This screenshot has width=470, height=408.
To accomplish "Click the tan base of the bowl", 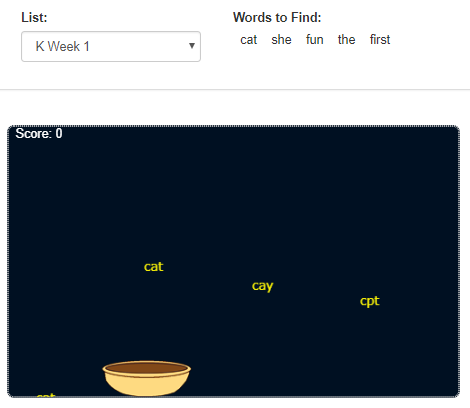I will tap(147, 387).
